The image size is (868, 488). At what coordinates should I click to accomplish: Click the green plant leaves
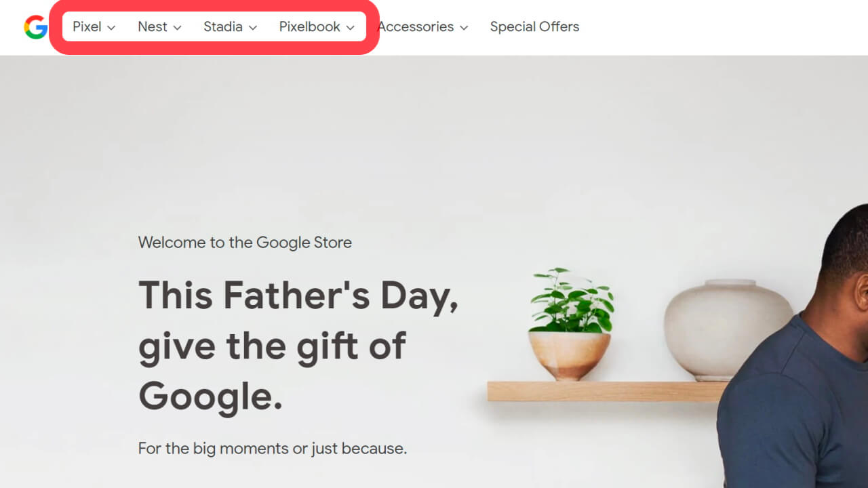570,300
